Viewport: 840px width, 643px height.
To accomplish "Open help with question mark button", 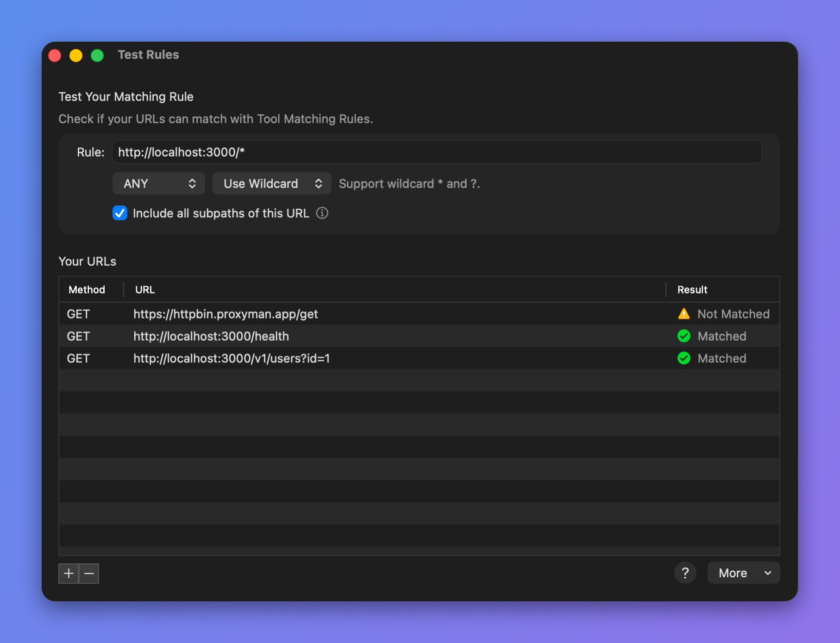I will [x=685, y=573].
